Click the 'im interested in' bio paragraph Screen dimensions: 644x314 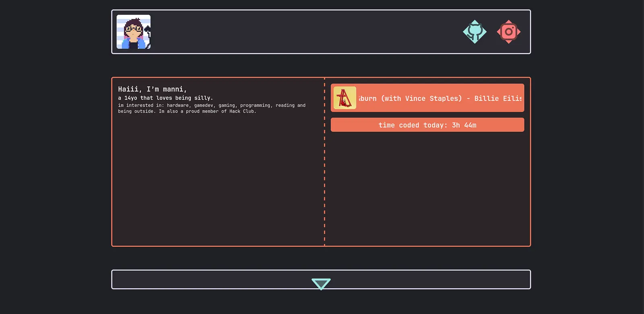tap(211, 108)
